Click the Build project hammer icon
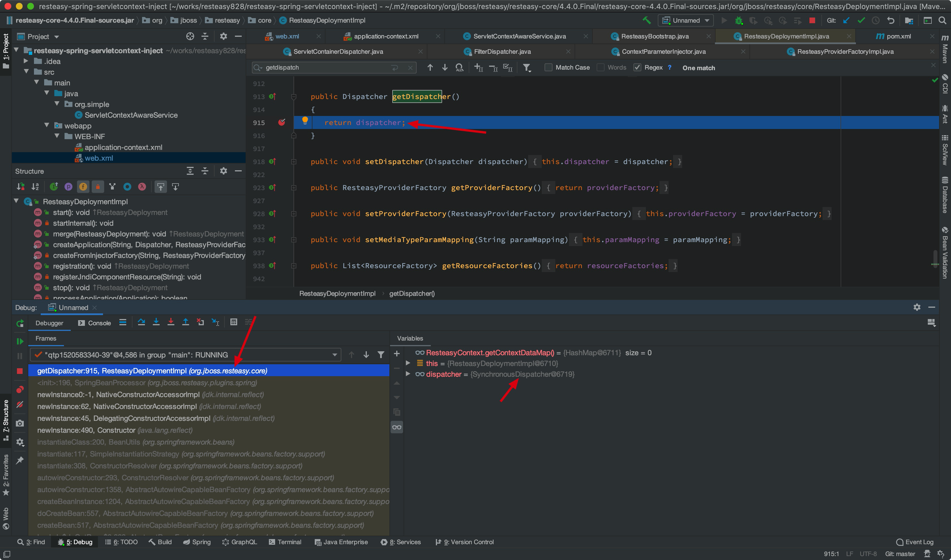 646,20
